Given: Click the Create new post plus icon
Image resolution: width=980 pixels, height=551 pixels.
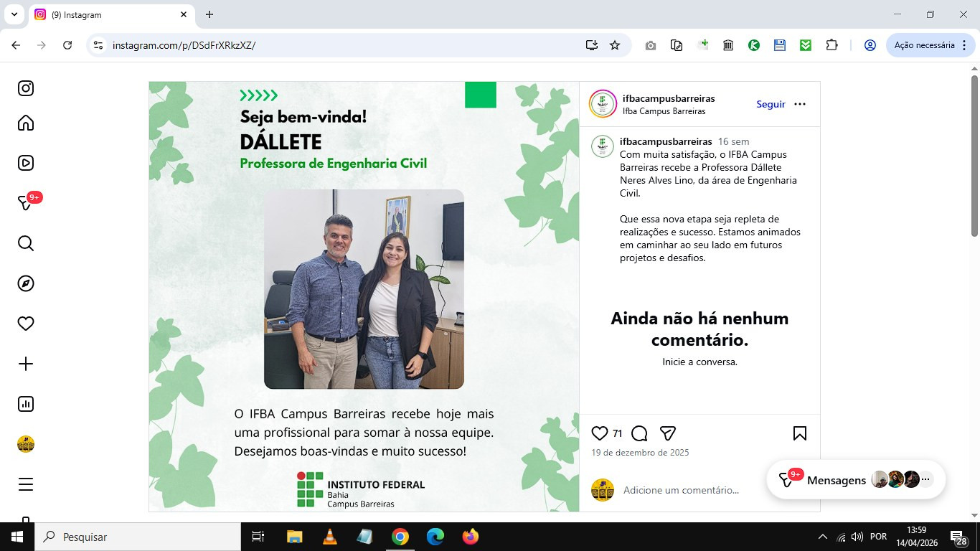Looking at the screenshot, I should coord(26,364).
